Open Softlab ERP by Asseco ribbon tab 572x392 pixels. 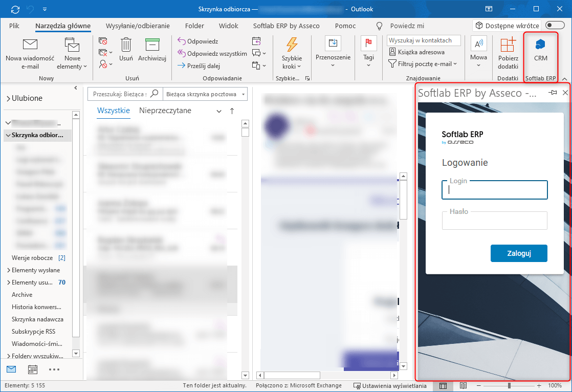click(x=287, y=26)
